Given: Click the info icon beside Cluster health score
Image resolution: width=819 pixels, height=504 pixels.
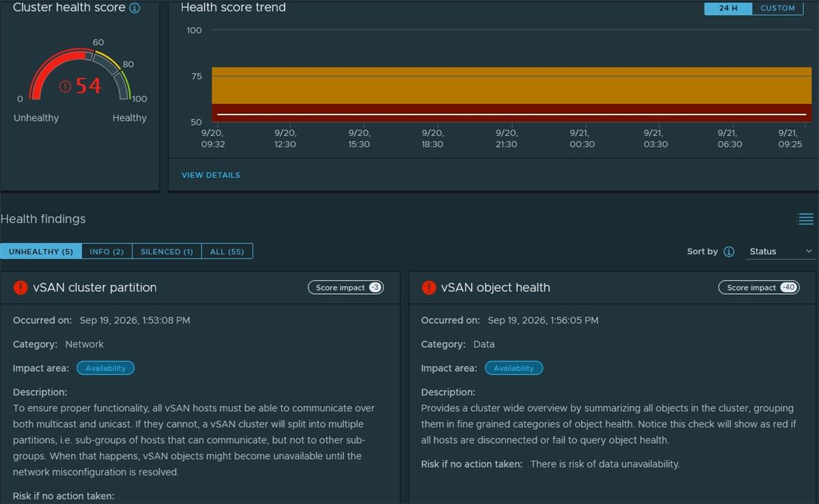Looking at the screenshot, I should click(x=134, y=8).
